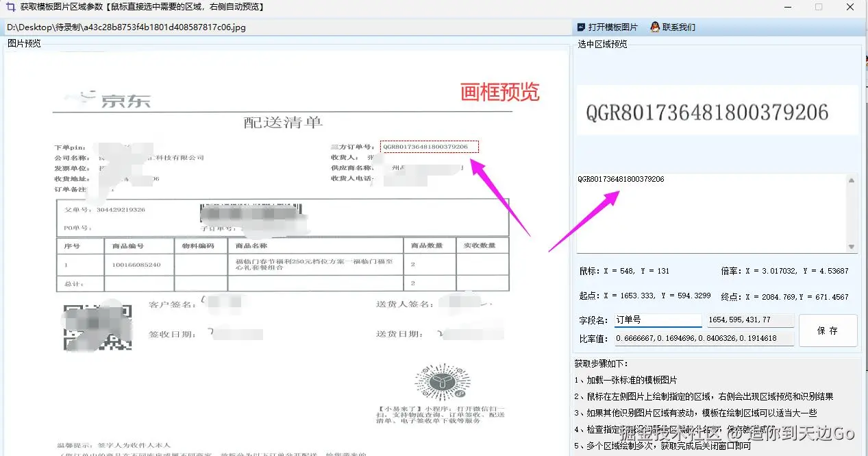This screenshot has width=868, height=456.
Task: Click the 图片预览 panel label
Action: 24,43
